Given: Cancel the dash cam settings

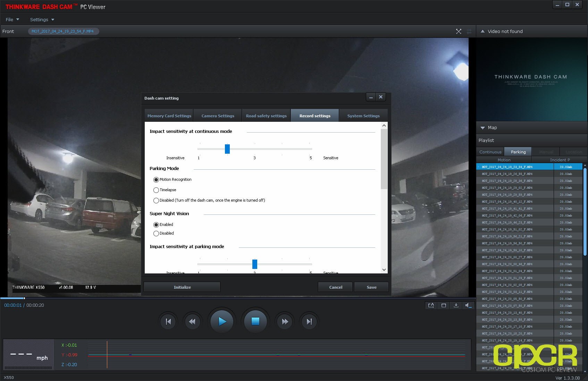Looking at the screenshot, I should pos(336,287).
